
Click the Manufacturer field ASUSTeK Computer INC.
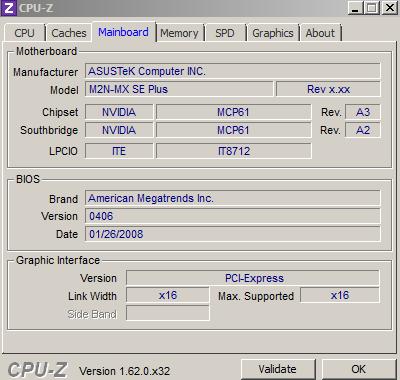233,71
